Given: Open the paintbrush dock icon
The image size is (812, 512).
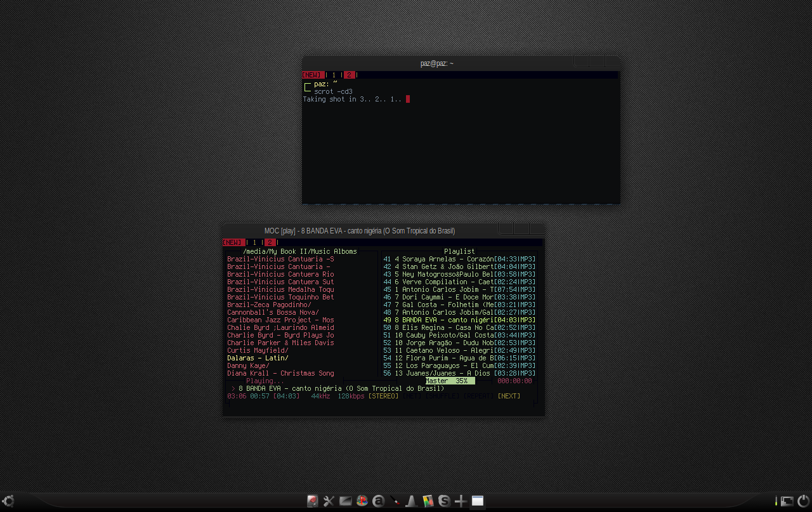Looking at the screenshot, I should (x=395, y=501).
